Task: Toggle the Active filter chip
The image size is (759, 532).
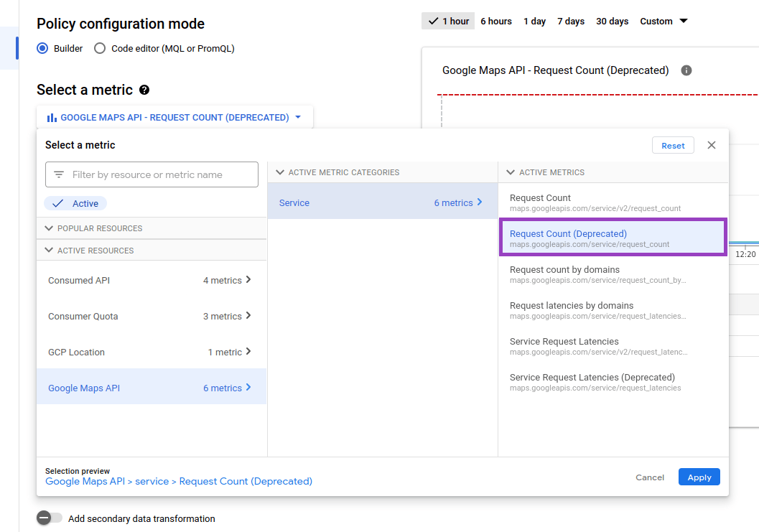Action: tap(75, 203)
